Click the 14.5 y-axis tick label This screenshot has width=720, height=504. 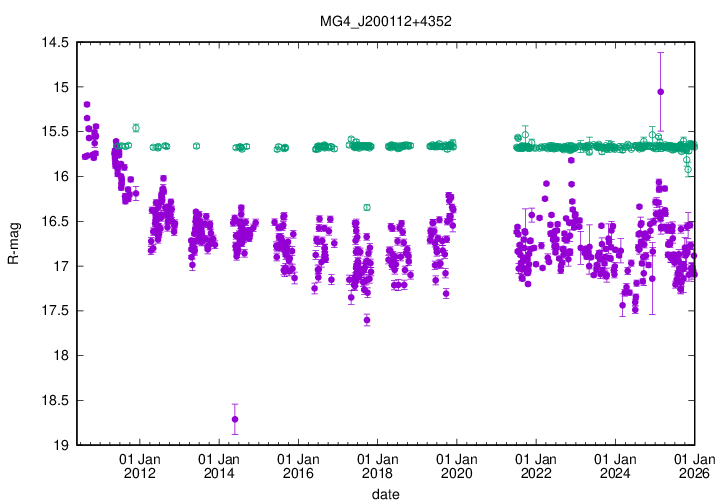(53, 43)
